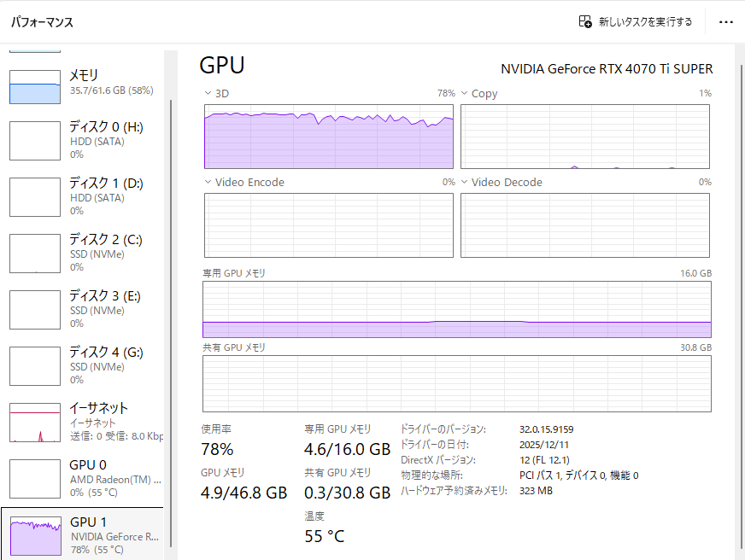Image resolution: width=745 pixels, height=560 pixels.
Task: Switch to GPU 0 AMD Radeon
Action: point(85,478)
